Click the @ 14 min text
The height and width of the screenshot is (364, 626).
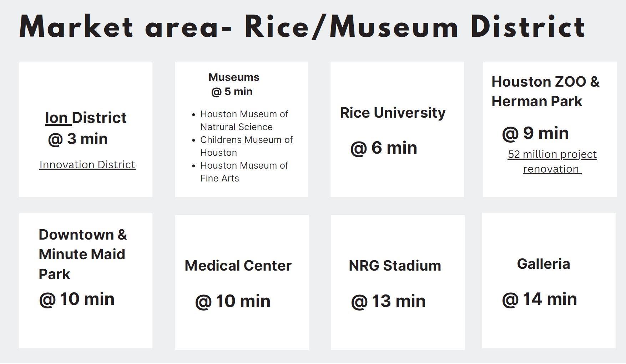pyautogui.click(x=539, y=299)
